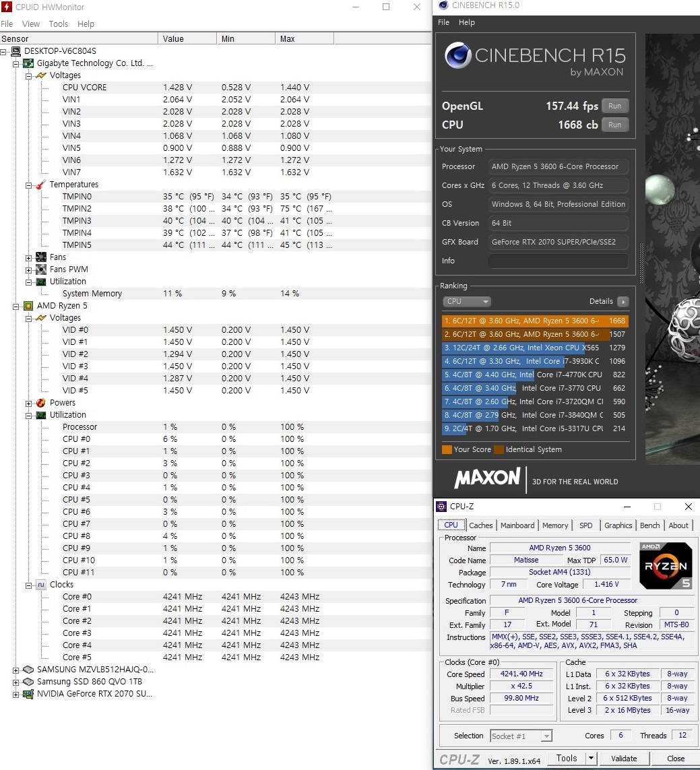The image size is (700, 770).
Task: Switch to CPU-Z Mainboard tab
Action: click(517, 525)
